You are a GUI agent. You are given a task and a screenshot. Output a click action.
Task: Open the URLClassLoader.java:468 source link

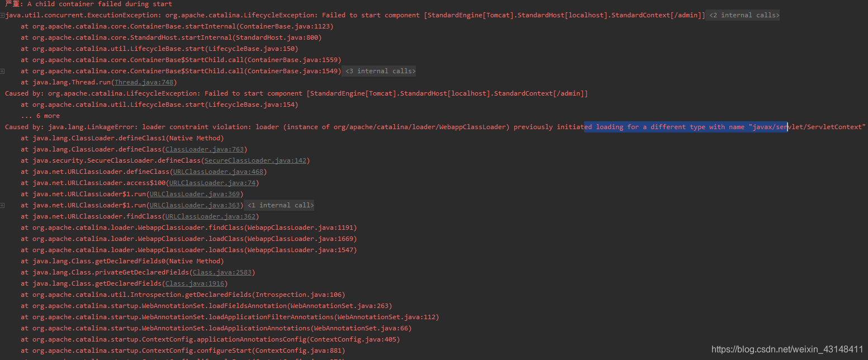[217, 172]
